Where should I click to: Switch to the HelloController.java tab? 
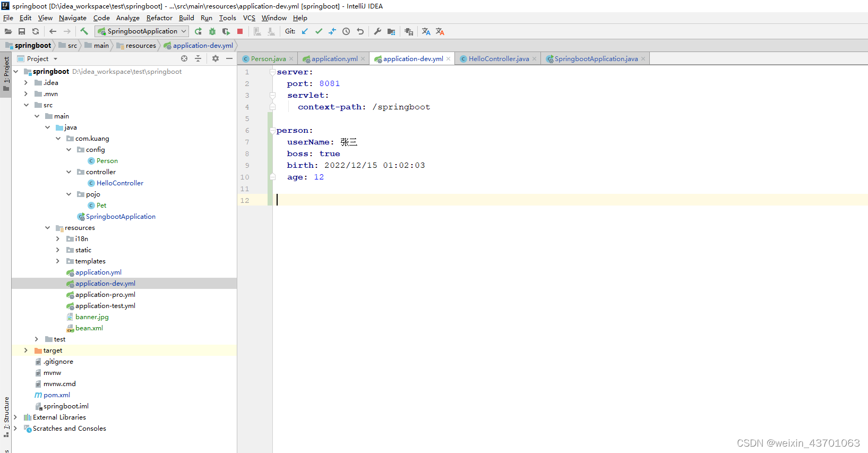pos(499,59)
